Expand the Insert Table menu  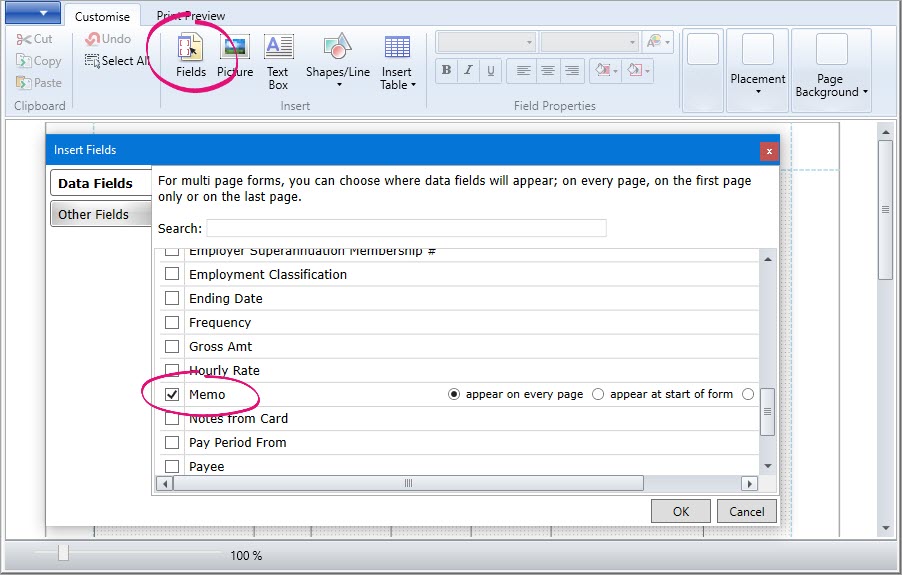pos(397,61)
